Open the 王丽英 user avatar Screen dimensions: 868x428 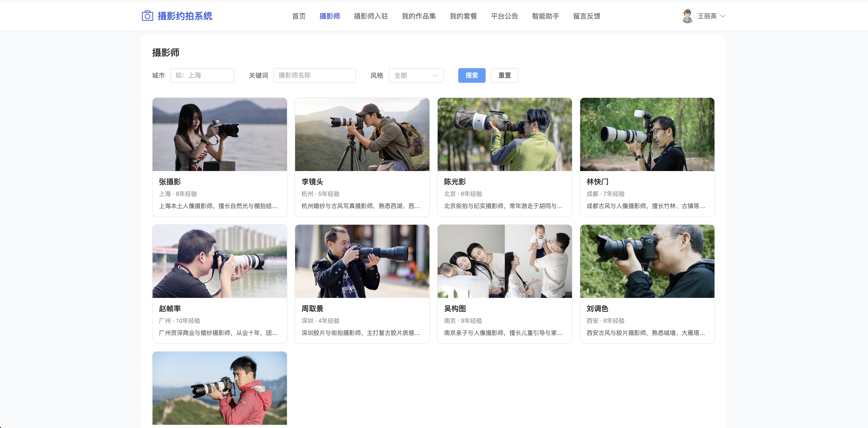click(x=687, y=16)
